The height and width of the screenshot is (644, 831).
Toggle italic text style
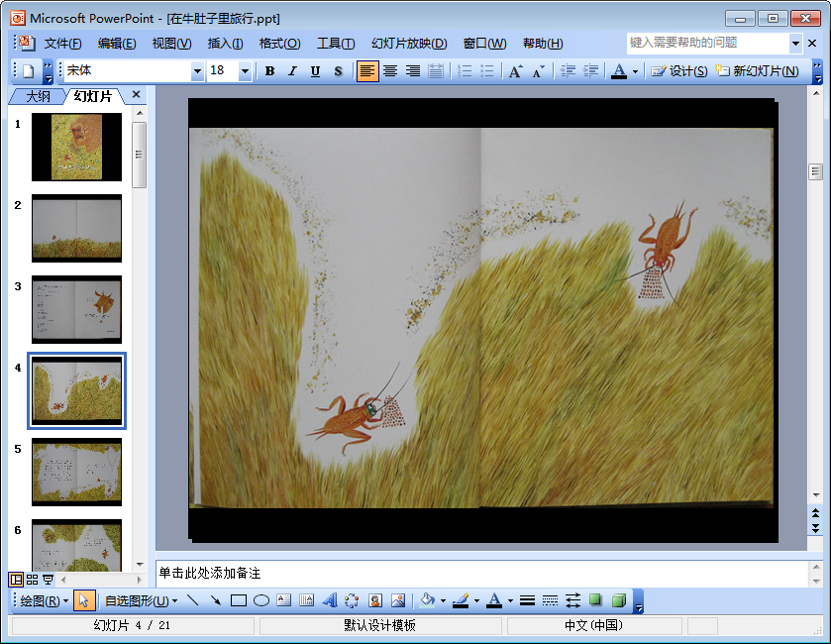[292, 71]
